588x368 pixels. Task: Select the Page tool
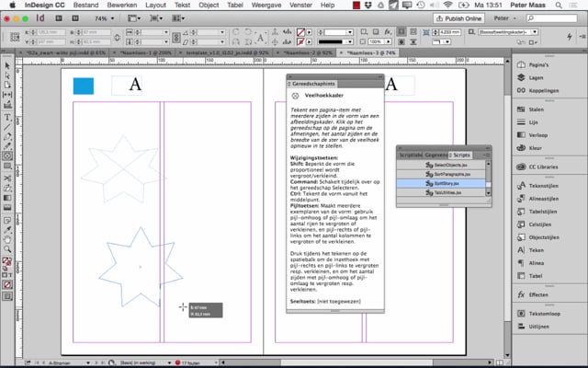[7, 85]
